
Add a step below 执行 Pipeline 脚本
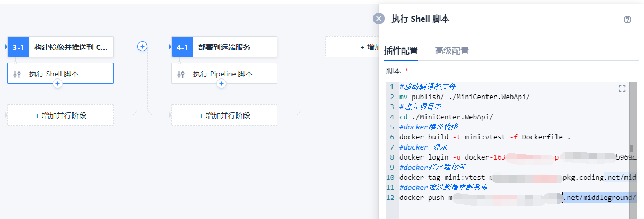pyautogui.click(x=222, y=84)
